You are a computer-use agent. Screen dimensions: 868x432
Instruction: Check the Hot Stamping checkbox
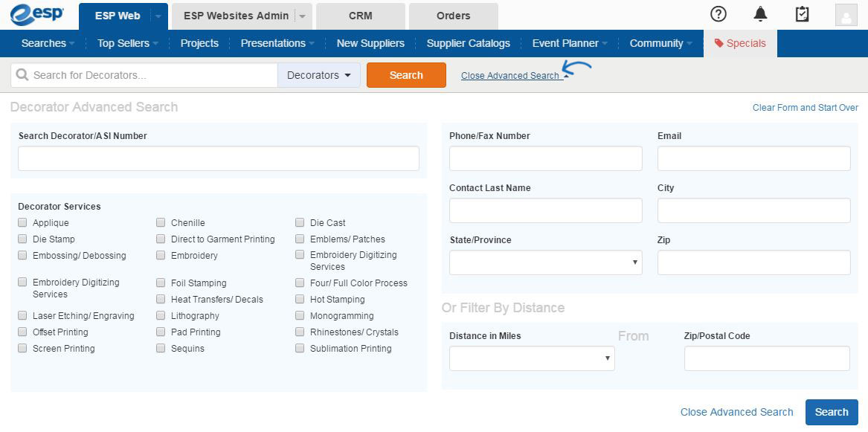pyautogui.click(x=300, y=299)
